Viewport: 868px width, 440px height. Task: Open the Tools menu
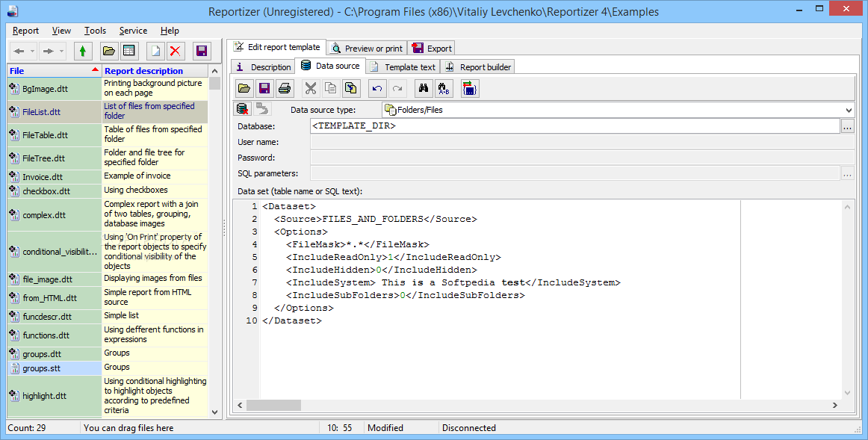(x=95, y=31)
